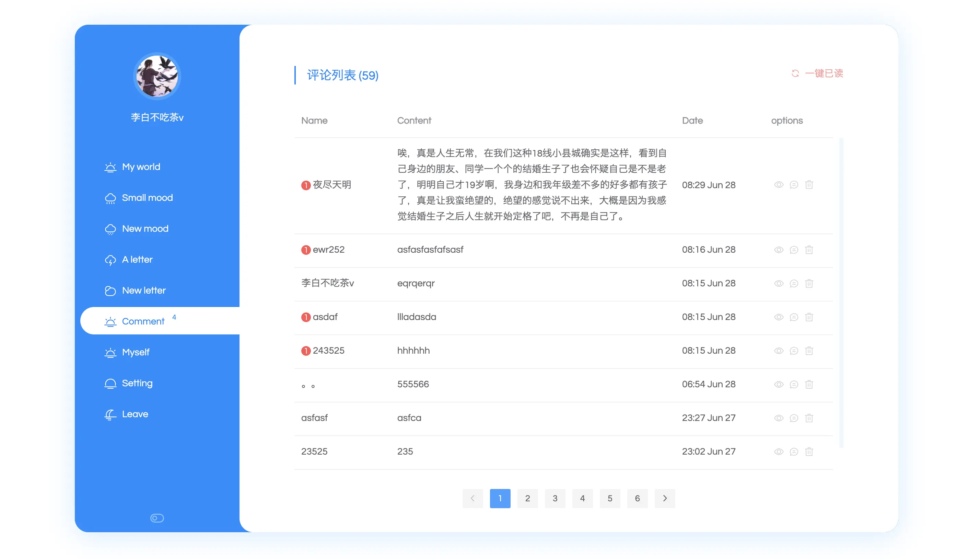Click the content asfasfasfafsasf
Image resolution: width=980 pixels, height=559 pixels.
point(430,250)
